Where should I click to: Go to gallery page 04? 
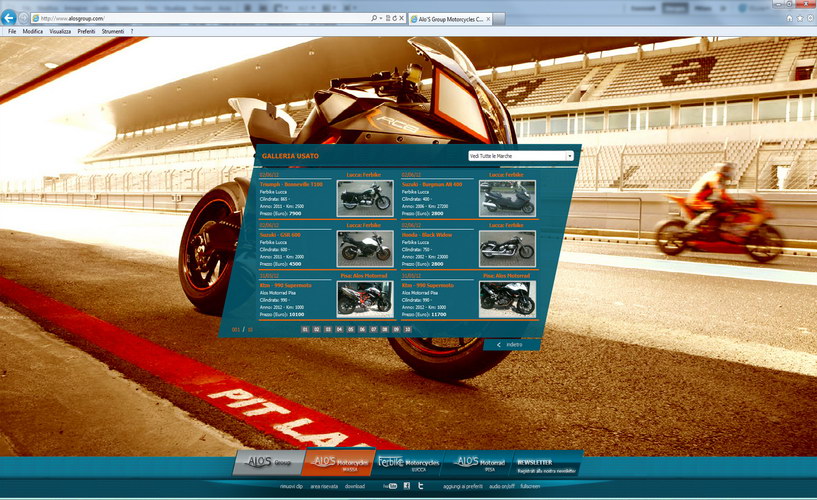[x=339, y=330]
